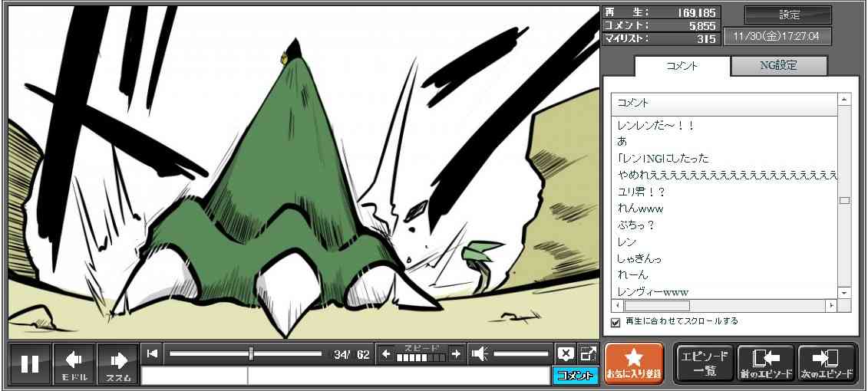
Task: Go to the next episode
Action: 827,363
